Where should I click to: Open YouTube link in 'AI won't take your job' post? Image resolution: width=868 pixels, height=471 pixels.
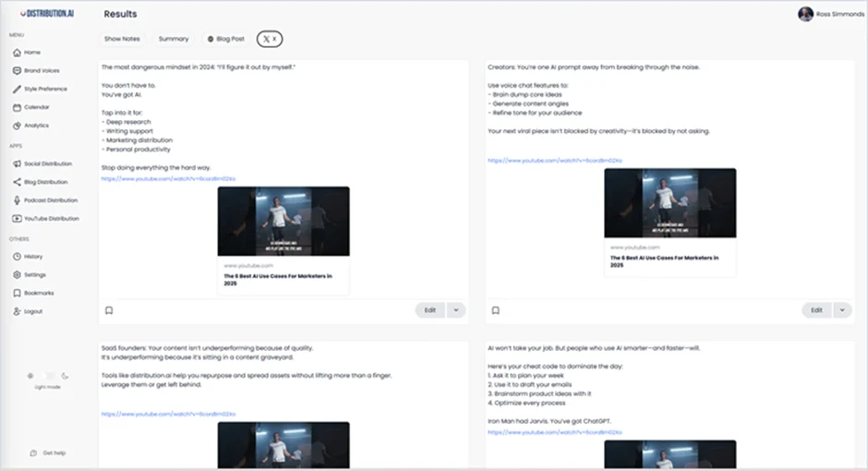pos(555,432)
